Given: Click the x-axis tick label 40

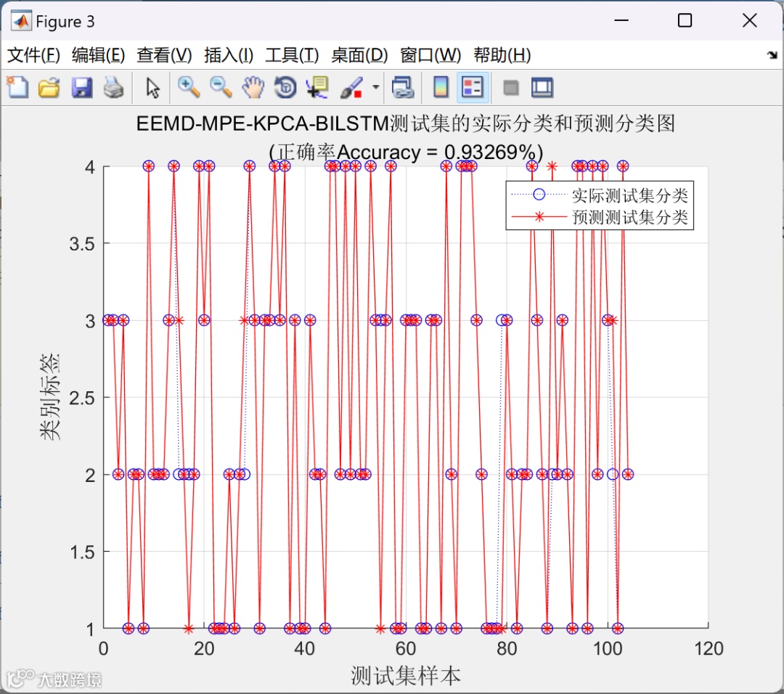Looking at the screenshot, I should pyautogui.click(x=304, y=648).
